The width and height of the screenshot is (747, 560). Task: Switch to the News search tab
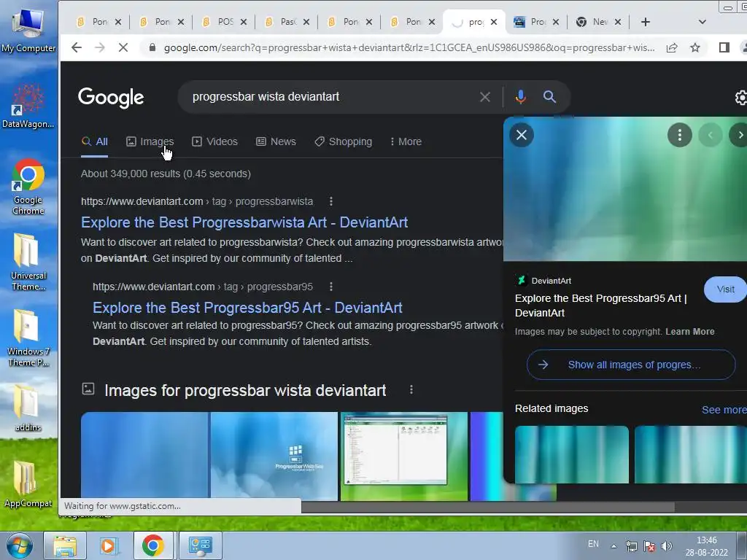[276, 141]
